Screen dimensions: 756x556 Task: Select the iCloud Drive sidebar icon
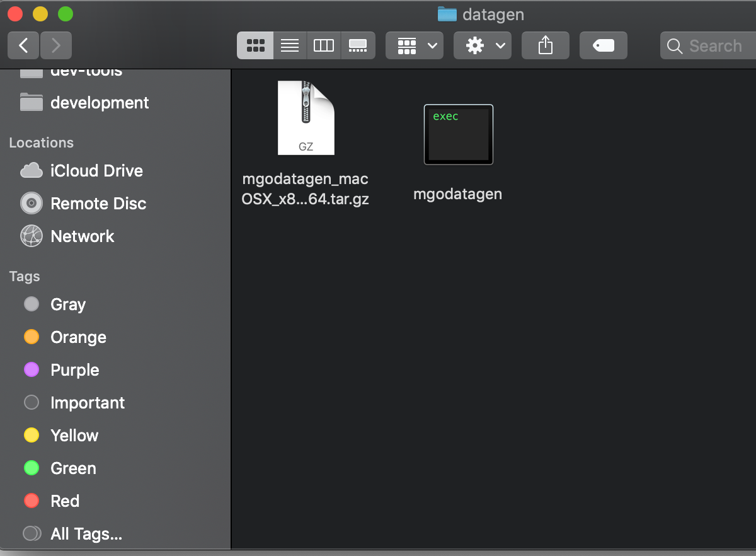(31, 170)
